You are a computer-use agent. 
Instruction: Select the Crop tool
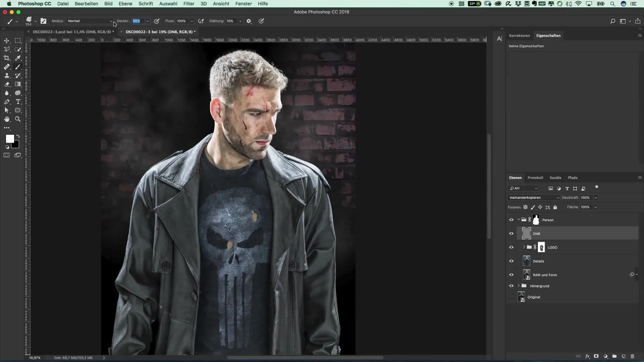pos(7,58)
